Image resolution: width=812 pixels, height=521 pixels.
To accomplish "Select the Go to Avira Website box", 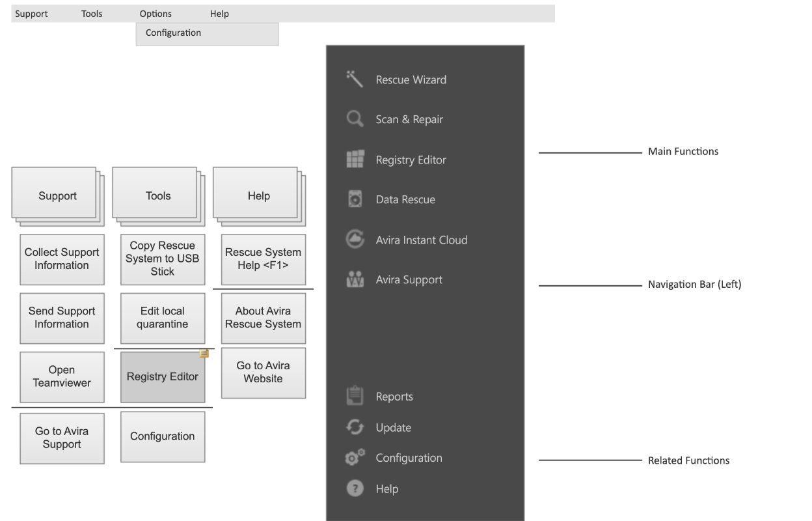I will point(264,373).
